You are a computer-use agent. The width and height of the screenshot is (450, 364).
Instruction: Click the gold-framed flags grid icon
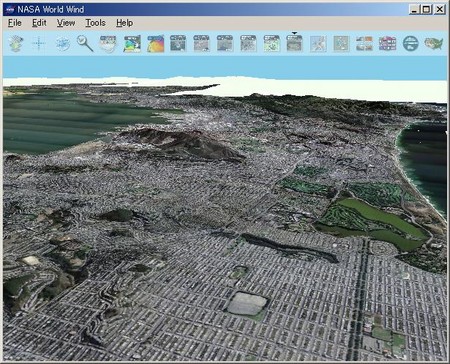[388, 44]
